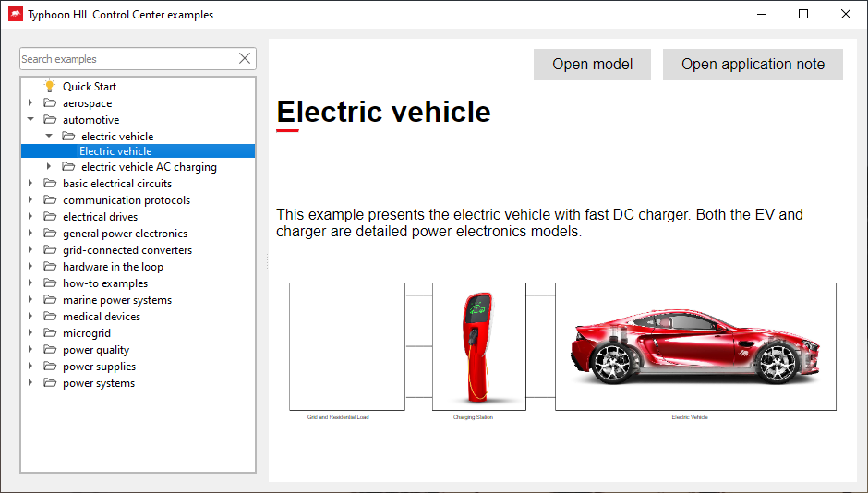Select the power quality tree label

pyautogui.click(x=96, y=350)
